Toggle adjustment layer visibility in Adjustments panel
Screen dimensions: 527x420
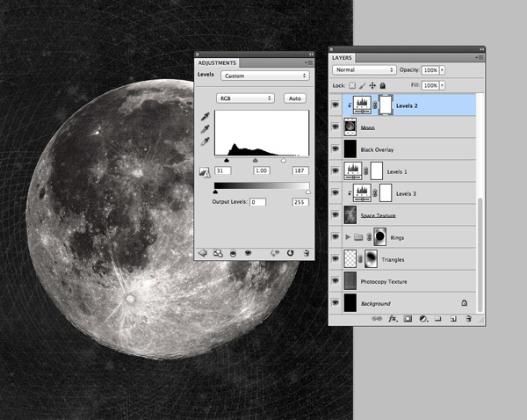click(x=248, y=253)
